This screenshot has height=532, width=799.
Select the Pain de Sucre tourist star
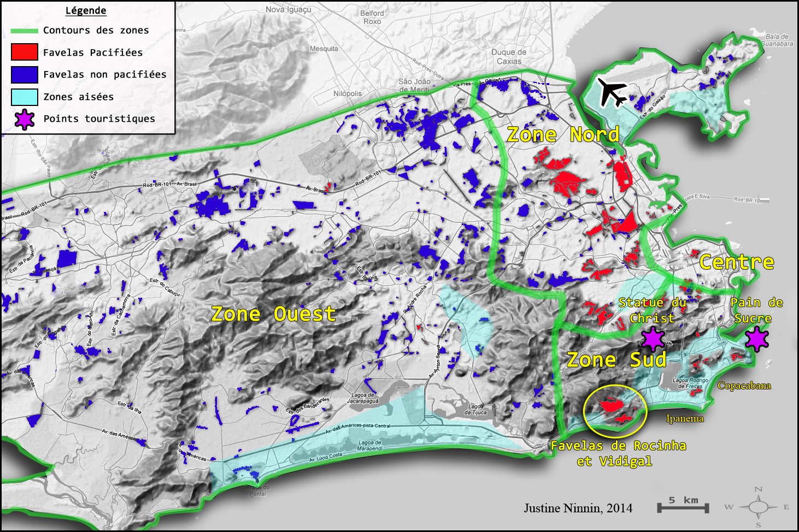pyautogui.click(x=757, y=339)
